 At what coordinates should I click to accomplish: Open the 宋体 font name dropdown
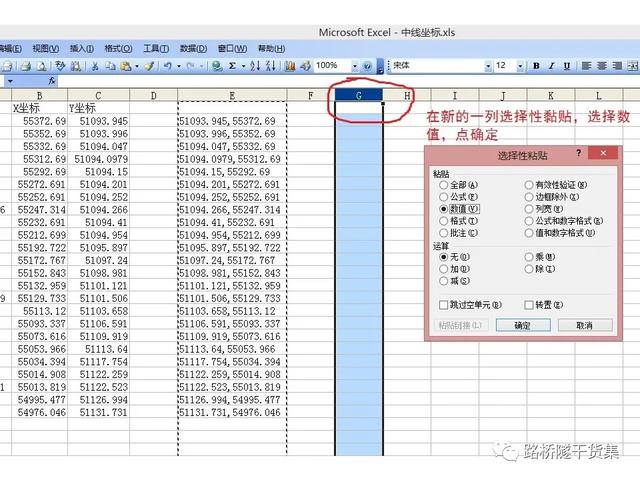(x=488, y=66)
